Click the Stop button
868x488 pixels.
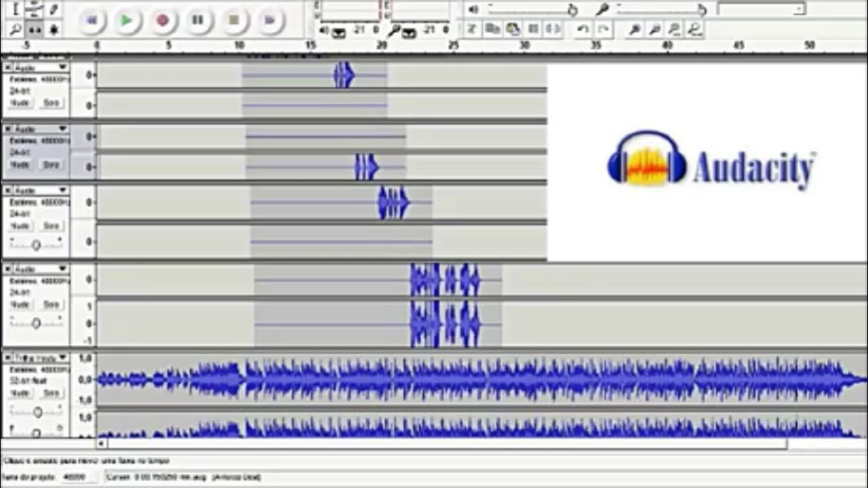click(x=233, y=20)
